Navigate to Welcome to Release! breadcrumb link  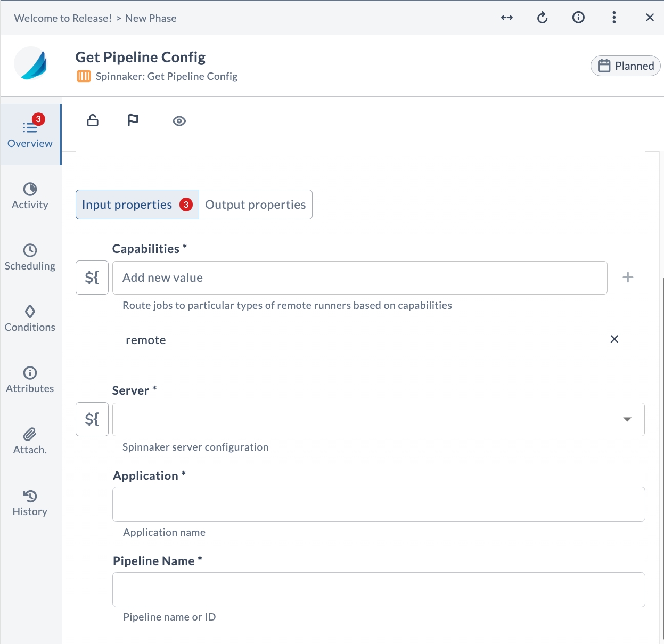62,18
